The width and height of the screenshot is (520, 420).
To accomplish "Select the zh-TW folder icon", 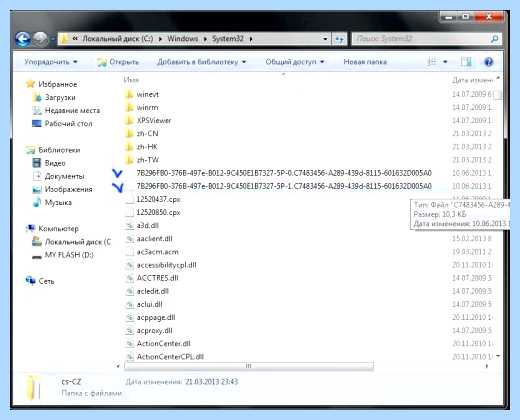I will click(129, 160).
